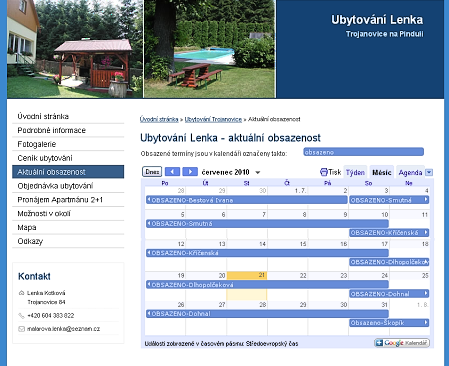
Task: Expand the calendar options dropdown next to Agenda
Action: click(429, 172)
